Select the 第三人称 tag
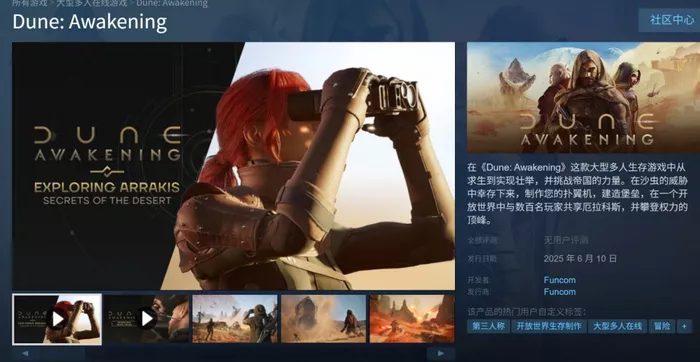The image size is (700, 362). pyautogui.click(x=488, y=326)
